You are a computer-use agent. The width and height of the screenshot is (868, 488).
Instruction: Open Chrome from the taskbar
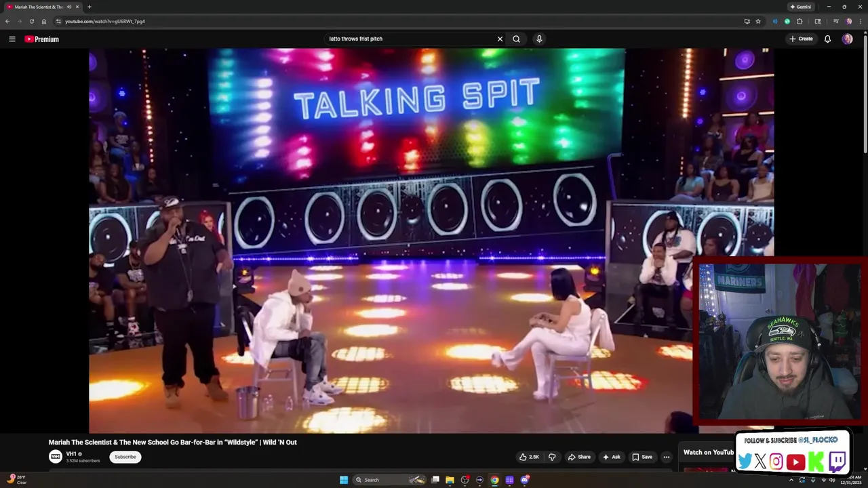[x=494, y=480]
